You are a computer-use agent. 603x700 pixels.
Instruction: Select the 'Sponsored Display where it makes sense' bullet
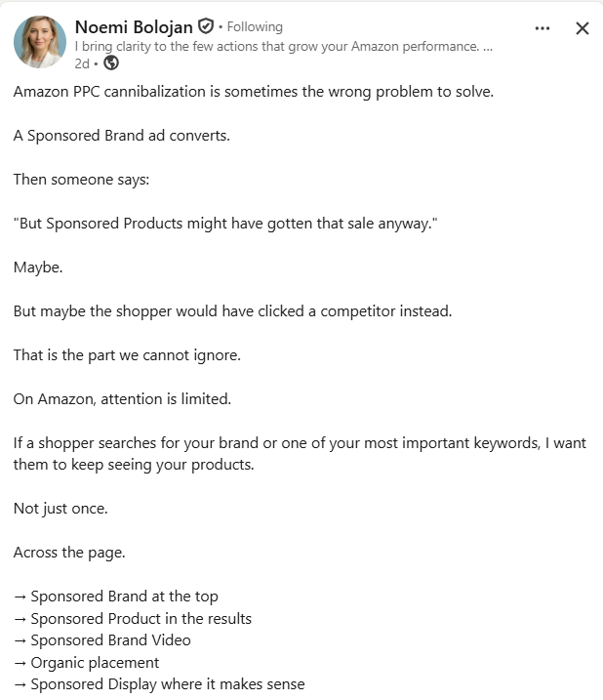[159, 684]
